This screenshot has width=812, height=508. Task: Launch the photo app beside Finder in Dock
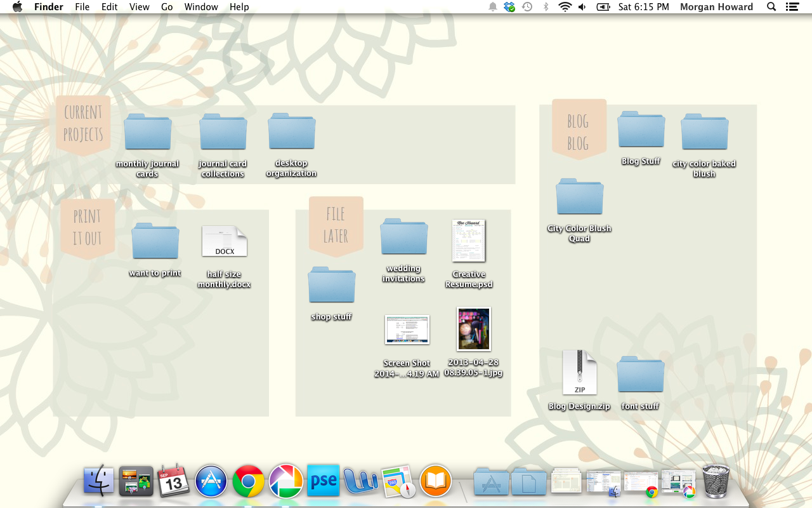coord(136,481)
